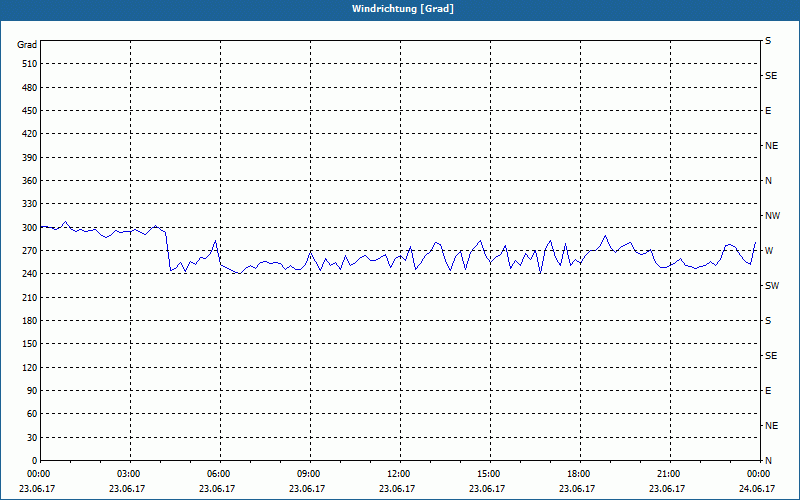Select the 300 y-axis value
This screenshot has height=500, width=800.
coord(30,228)
